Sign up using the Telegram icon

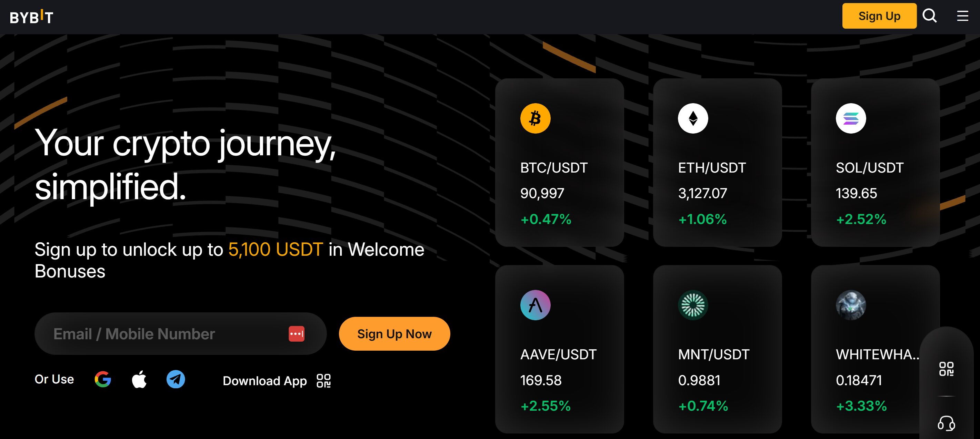tap(176, 379)
